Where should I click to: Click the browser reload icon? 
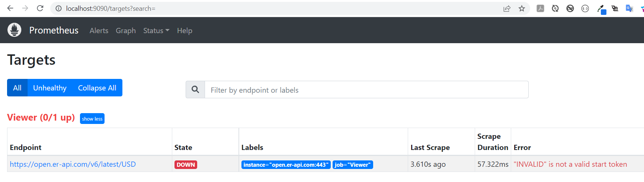40,8
